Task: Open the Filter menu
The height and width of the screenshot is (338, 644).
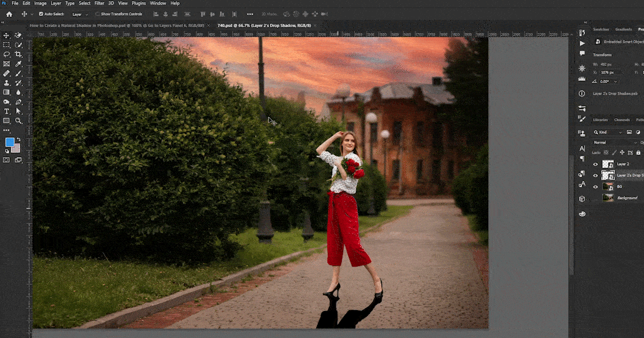Action: (x=99, y=3)
